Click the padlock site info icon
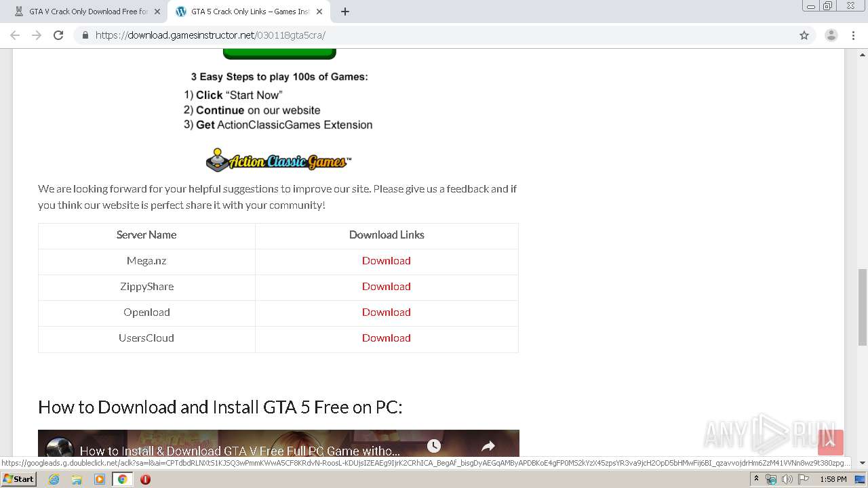The image size is (868, 488). (x=85, y=35)
